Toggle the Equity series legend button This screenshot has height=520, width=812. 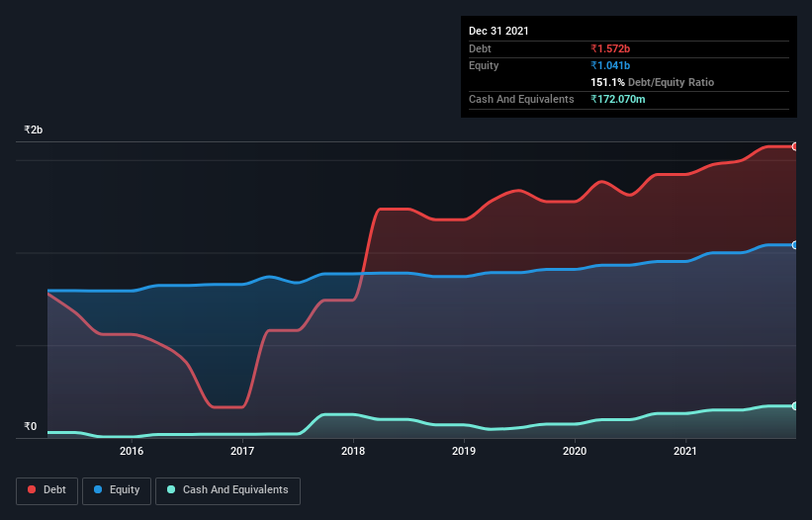pyautogui.click(x=117, y=490)
